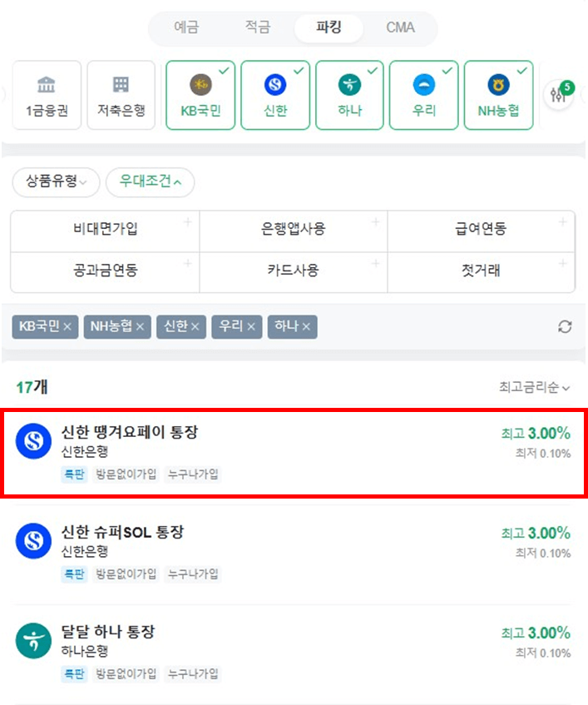This screenshot has width=588, height=705.
Task: Switch to the CMA tab
Action: coord(400,27)
